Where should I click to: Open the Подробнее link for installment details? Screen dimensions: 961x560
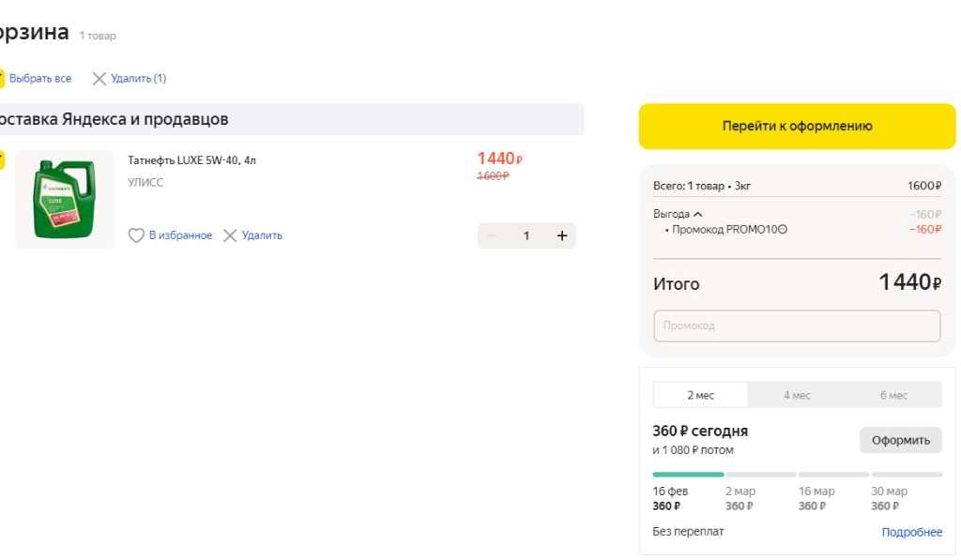[911, 532]
